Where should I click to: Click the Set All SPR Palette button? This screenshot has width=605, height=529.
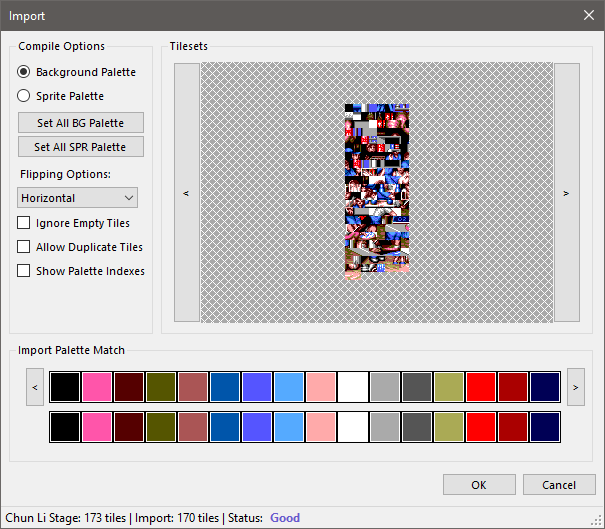point(81,147)
